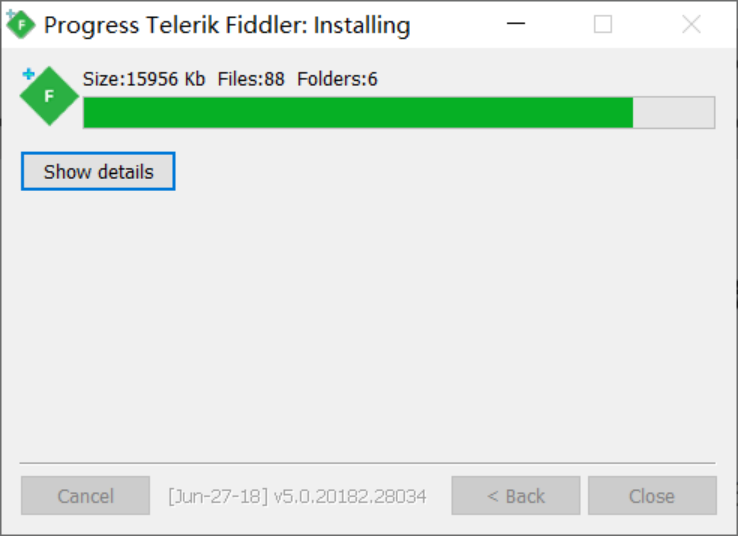Viewport: 738px width, 536px height.
Task: Click the Jun-27-18 build date text
Action: (x=218, y=496)
